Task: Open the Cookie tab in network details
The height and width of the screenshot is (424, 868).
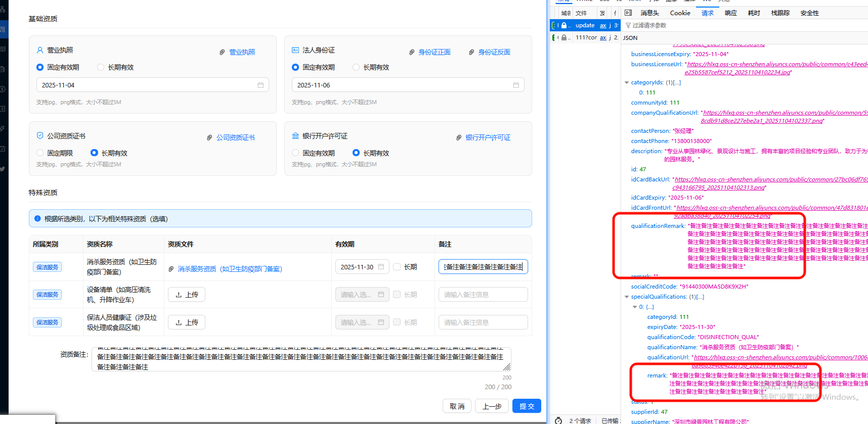Action: (680, 13)
